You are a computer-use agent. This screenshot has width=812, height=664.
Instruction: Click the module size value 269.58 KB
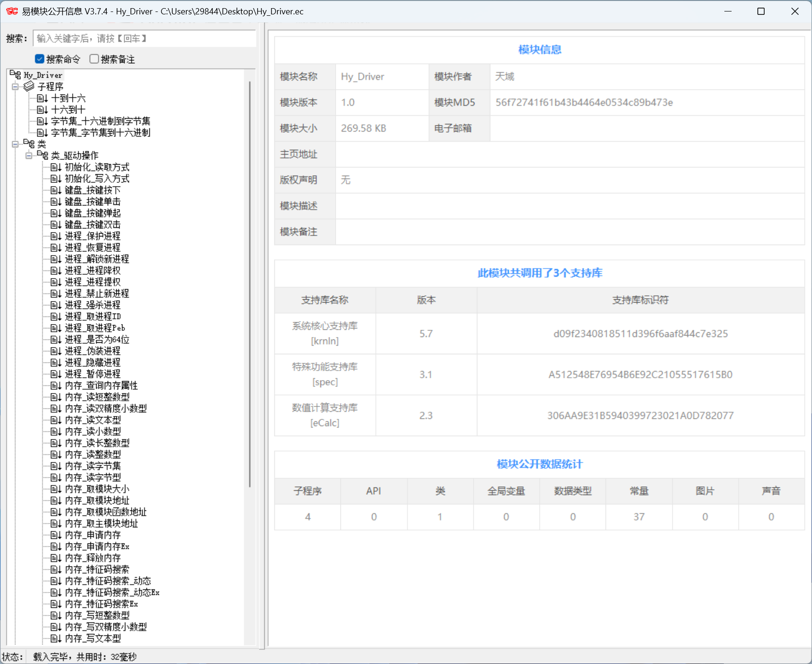363,128
